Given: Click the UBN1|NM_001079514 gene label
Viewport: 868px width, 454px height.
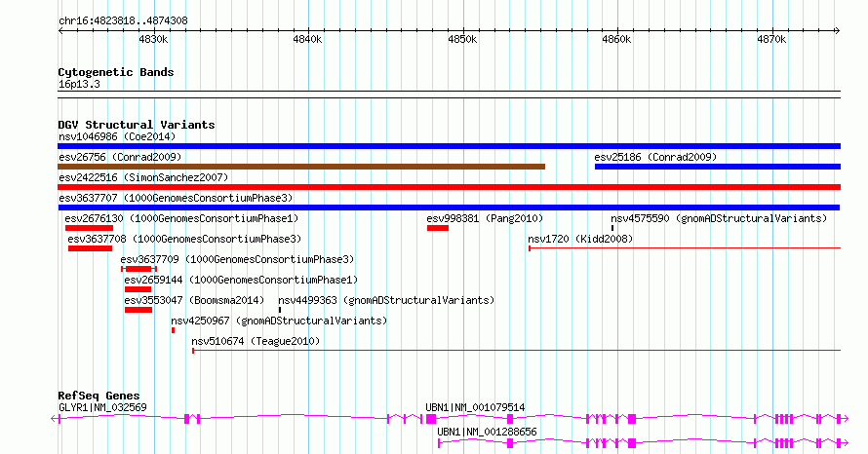Looking at the screenshot, I should pos(475,407).
